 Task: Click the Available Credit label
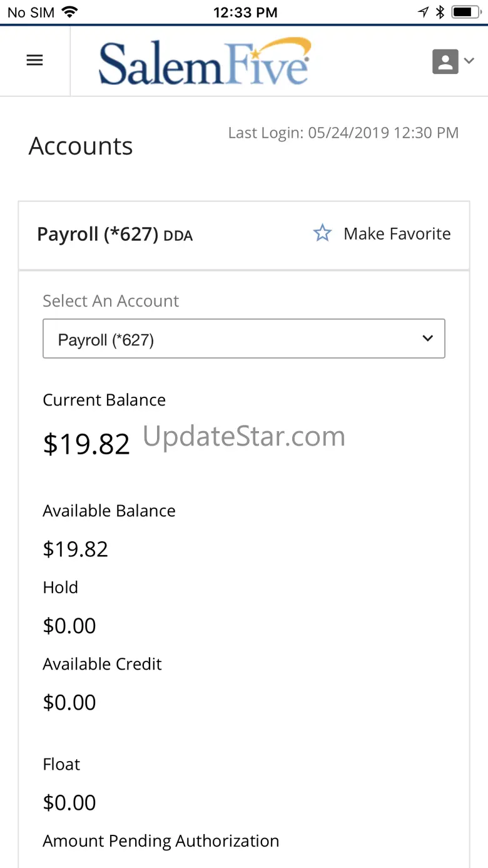click(x=102, y=664)
